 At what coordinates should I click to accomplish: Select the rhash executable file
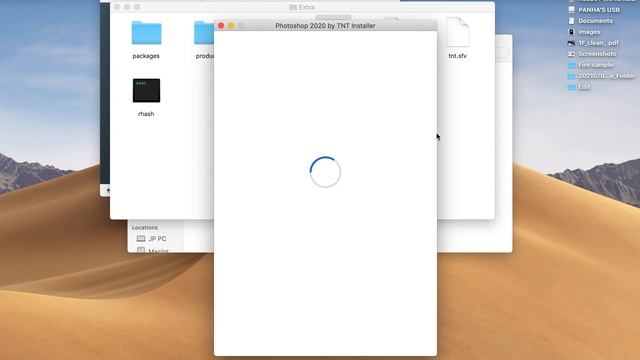pyautogui.click(x=146, y=90)
